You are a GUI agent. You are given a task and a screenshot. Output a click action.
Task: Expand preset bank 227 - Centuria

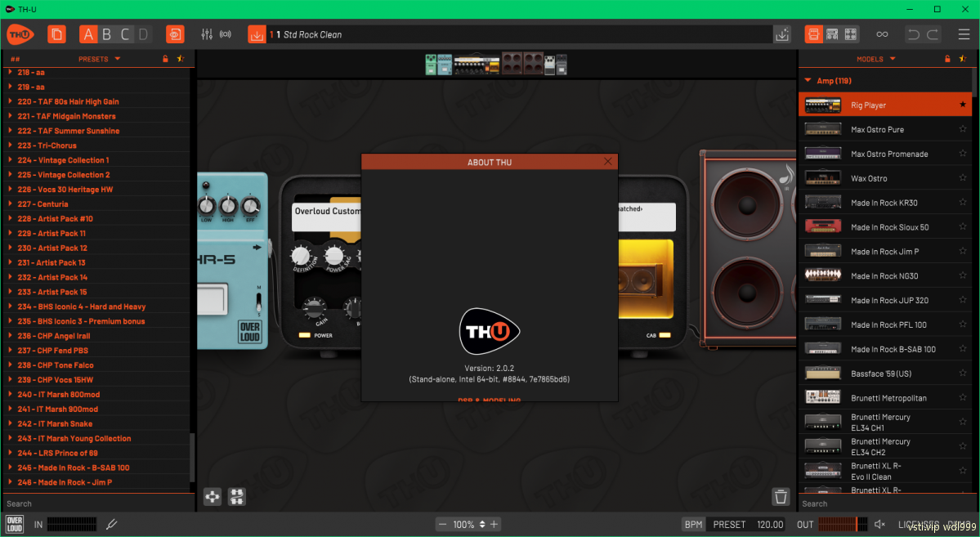(x=10, y=204)
